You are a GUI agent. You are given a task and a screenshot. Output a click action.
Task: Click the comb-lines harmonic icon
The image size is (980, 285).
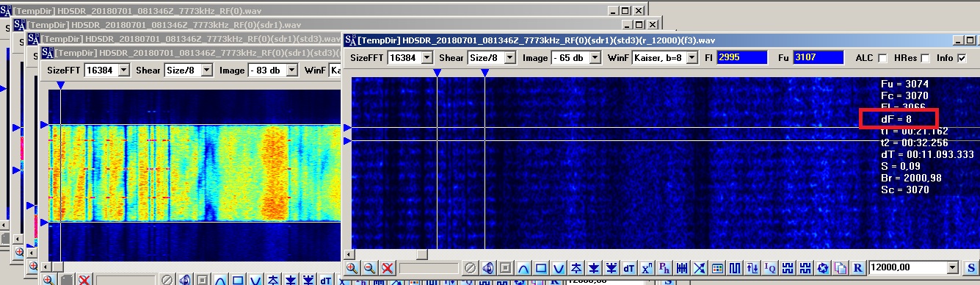pyautogui.click(x=682, y=267)
